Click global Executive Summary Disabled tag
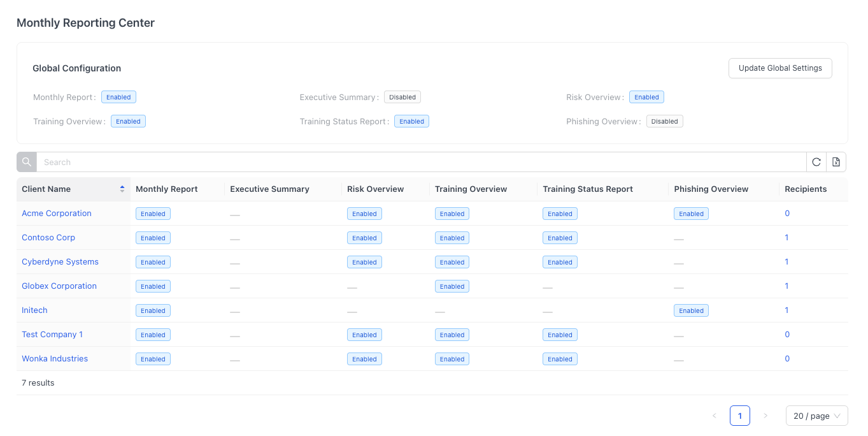The width and height of the screenshot is (868, 436). pos(402,98)
